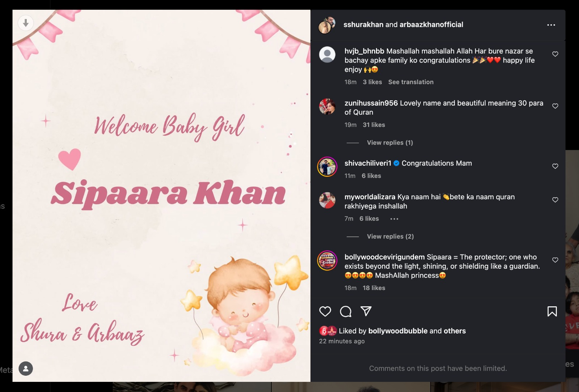Share the post via the paper plane icon

coord(366,311)
